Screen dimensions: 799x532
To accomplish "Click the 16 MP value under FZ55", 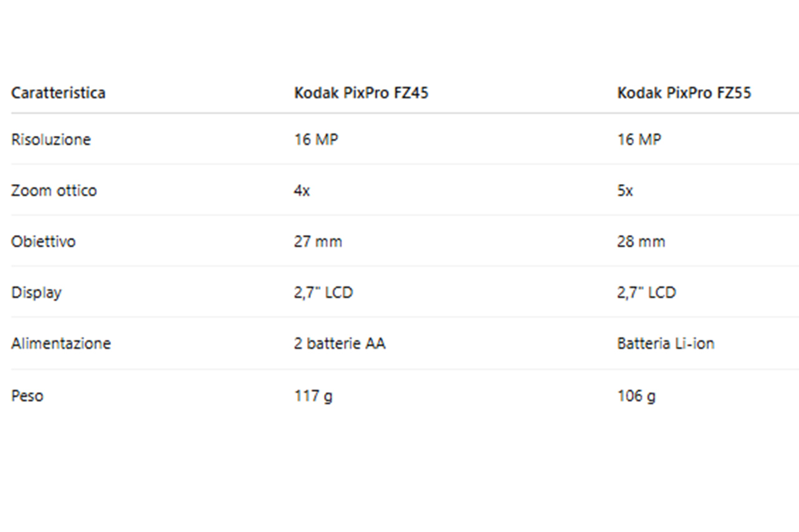I will 639,140.
